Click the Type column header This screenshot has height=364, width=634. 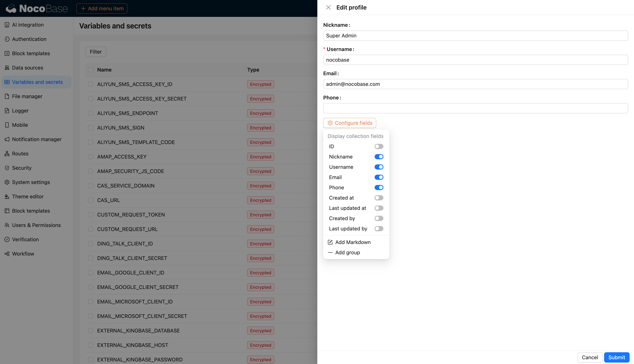click(253, 70)
